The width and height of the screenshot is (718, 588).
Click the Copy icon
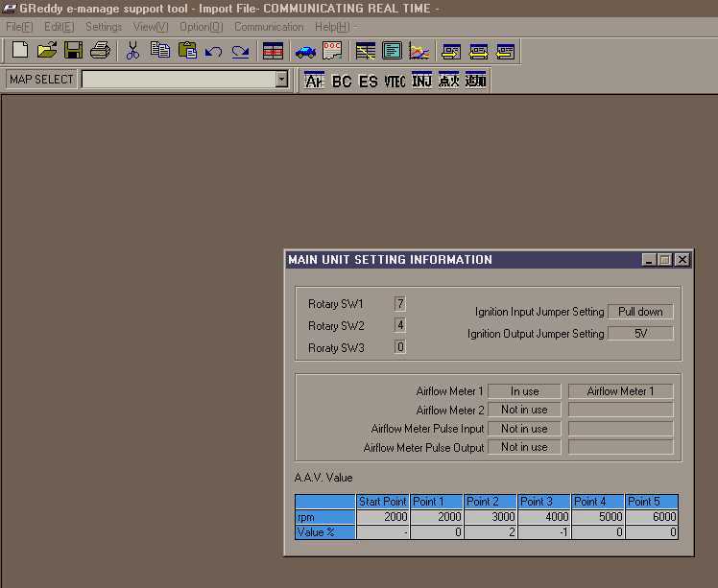159,50
